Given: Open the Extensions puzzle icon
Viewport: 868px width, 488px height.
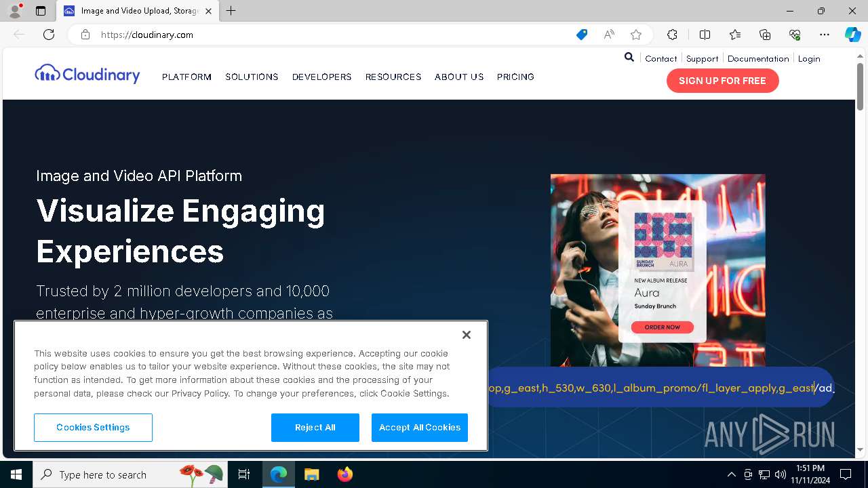Looking at the screenshot, I should 672,35.
